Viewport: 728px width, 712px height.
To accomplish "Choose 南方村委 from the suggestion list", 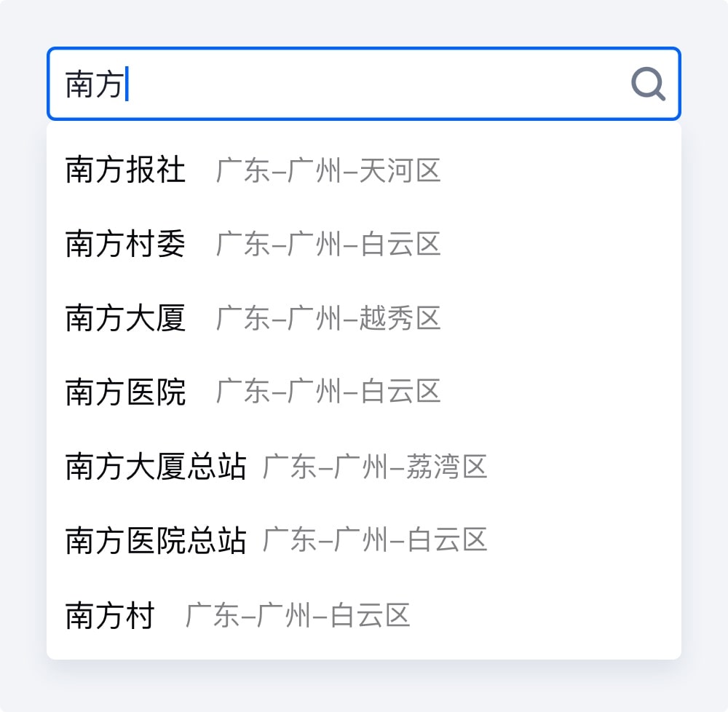I will point(125,245).
